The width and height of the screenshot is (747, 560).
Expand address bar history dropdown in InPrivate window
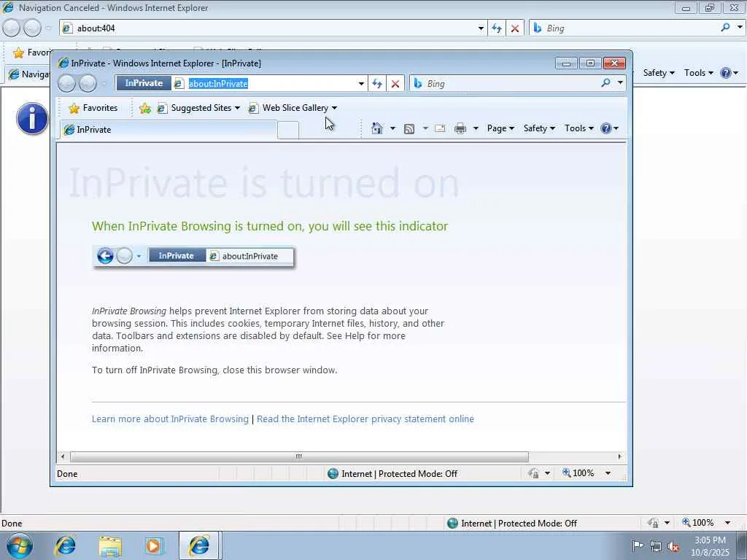[361, 84]
